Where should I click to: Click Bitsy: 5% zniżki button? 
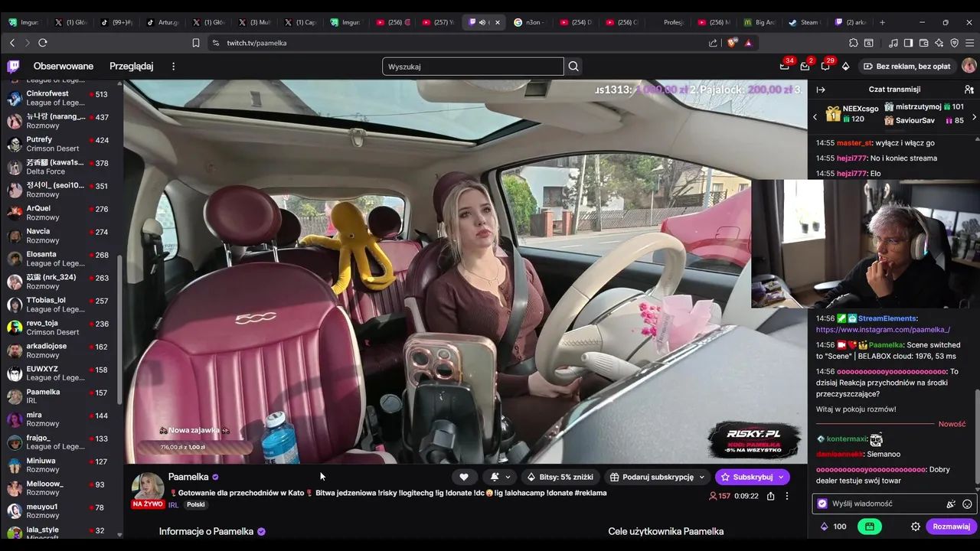coord(560,477)
